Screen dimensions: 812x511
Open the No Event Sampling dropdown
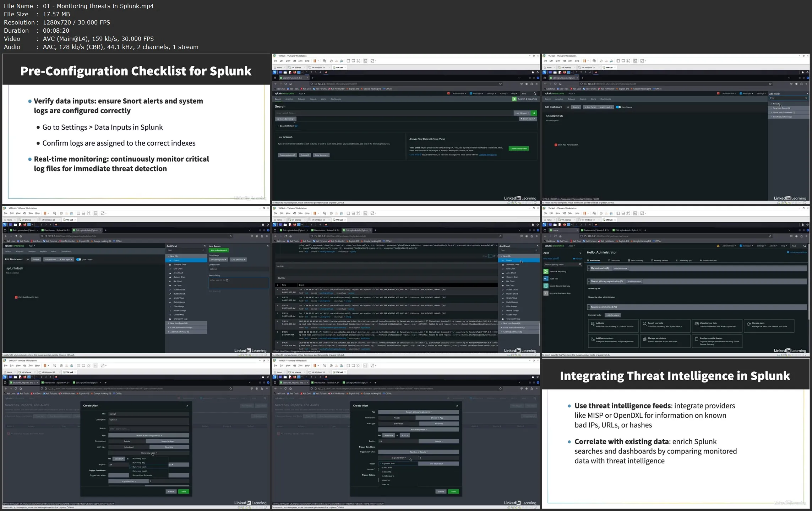pos(285,119)
